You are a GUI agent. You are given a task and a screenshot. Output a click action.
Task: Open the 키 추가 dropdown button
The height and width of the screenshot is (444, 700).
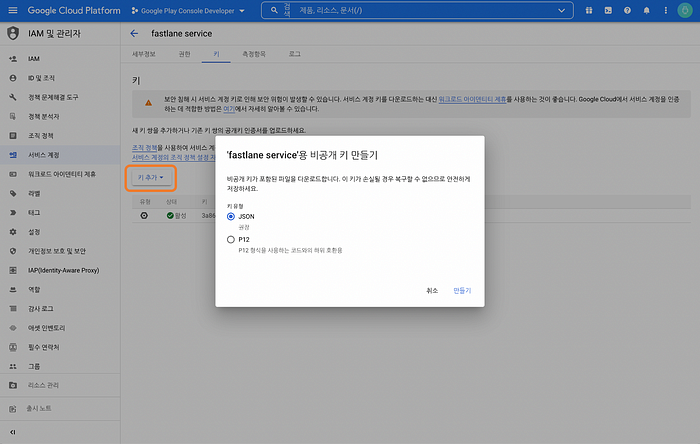[x=151, y=178]
